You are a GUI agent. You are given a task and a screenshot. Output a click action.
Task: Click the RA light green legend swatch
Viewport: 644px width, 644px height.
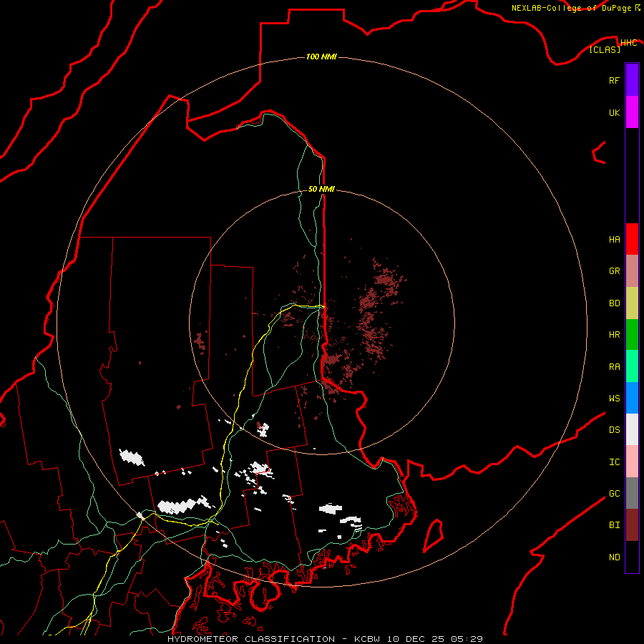click(632, 366)
